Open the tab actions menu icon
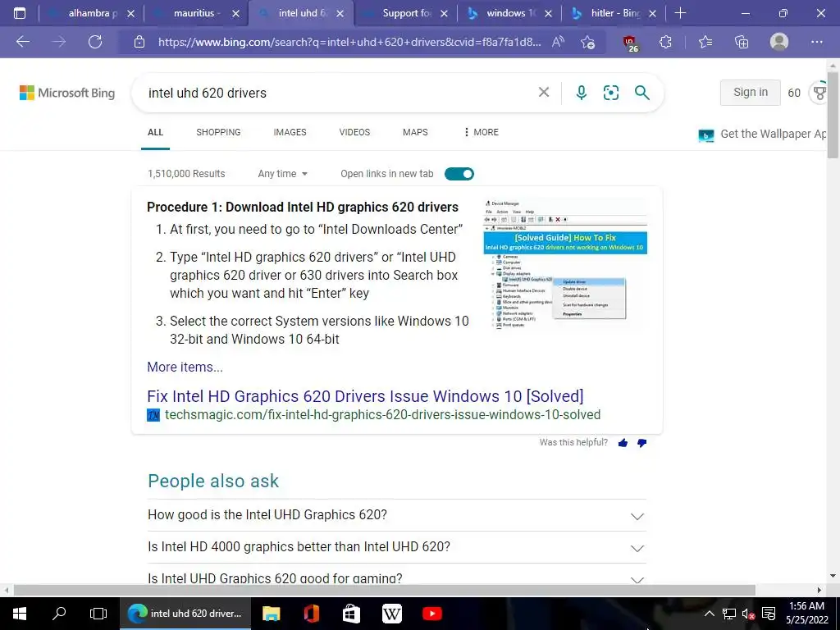 (x=20, y=13)
